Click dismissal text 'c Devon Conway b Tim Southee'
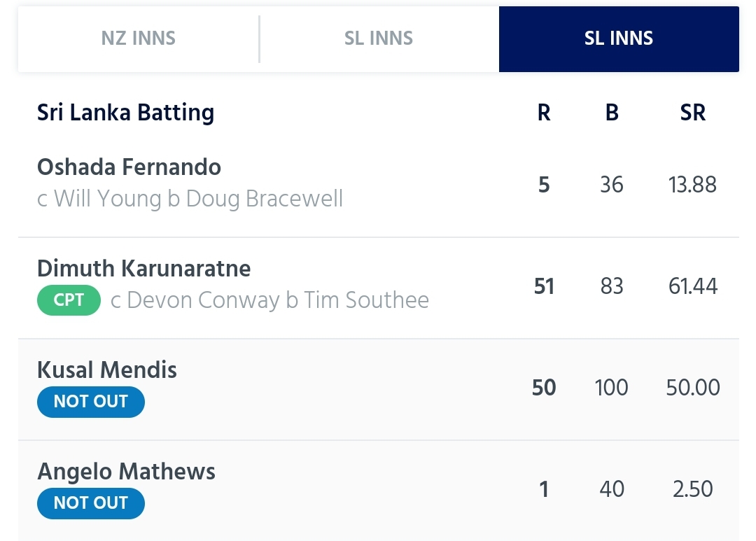This screenshot has height=541, width=756. 269,300
